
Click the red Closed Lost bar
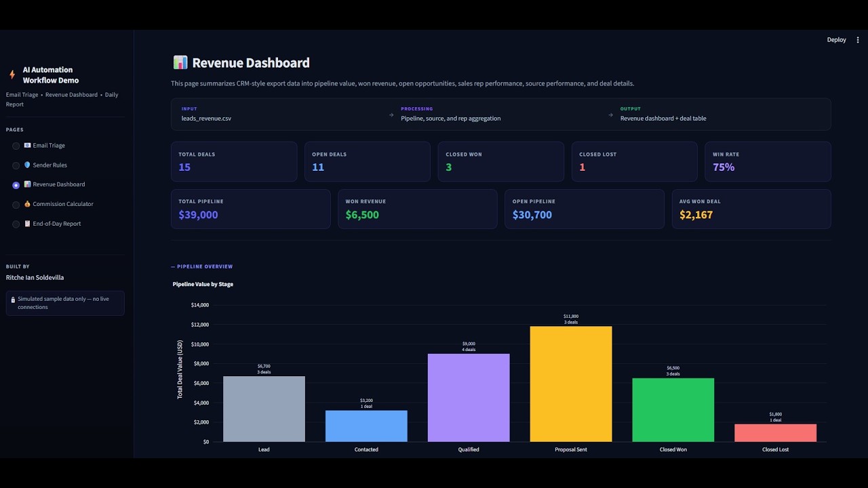tap(776, 433)
